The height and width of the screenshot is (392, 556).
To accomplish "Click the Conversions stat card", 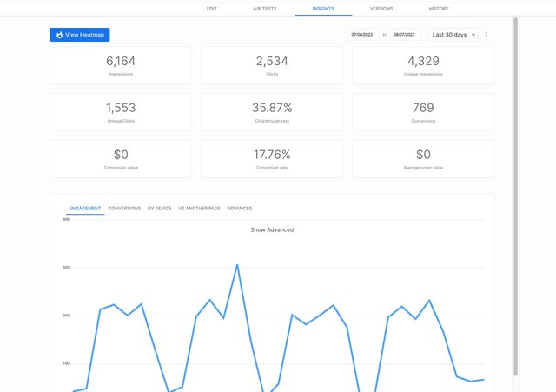I will [x=423, y=112].
